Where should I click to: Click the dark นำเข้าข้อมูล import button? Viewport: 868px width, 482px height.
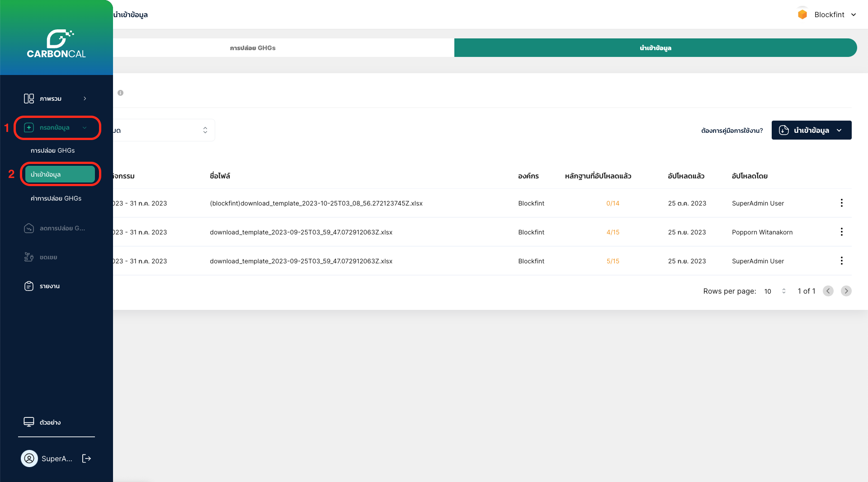811,130
